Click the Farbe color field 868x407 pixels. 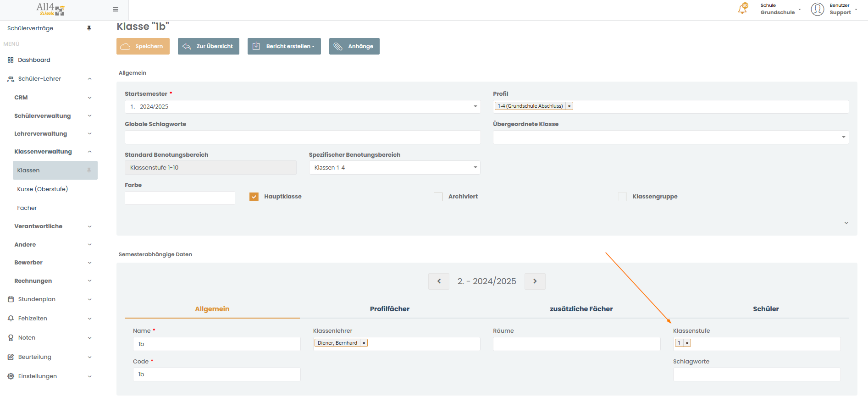coord(180,198)
